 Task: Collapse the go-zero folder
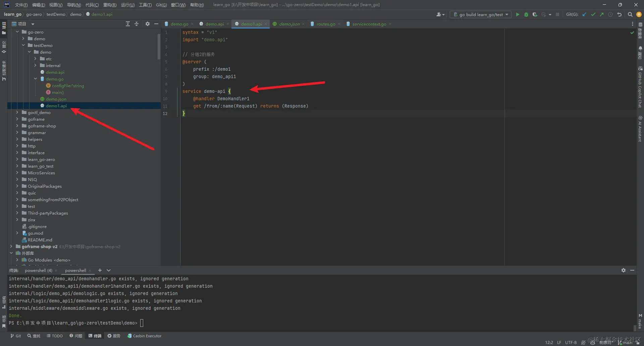click(17, 32)
